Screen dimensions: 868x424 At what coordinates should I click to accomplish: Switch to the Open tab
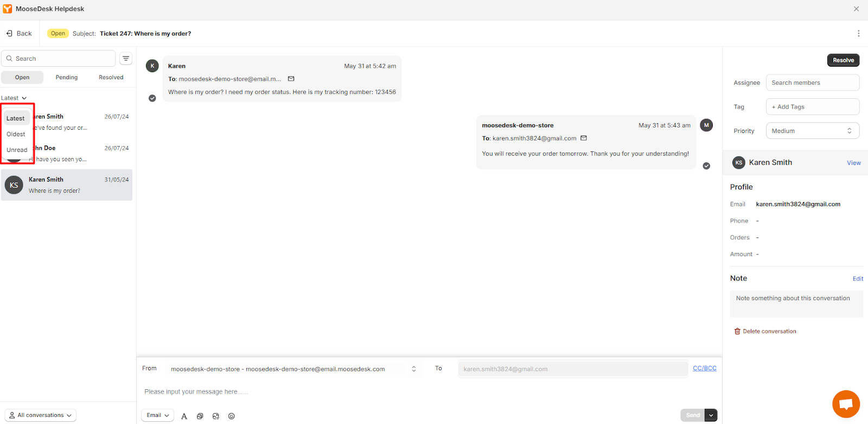pos(22,78)
